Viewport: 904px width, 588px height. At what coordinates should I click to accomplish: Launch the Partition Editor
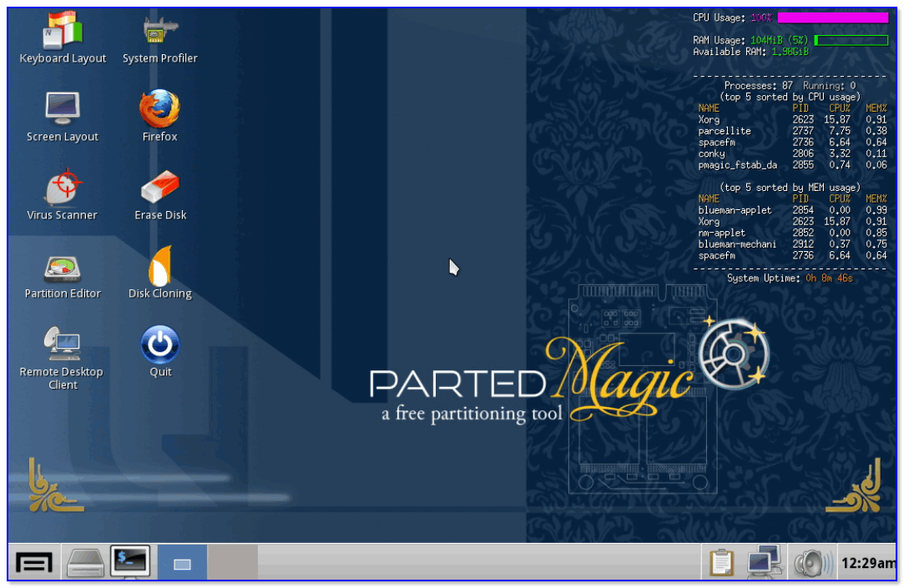tap(63, 267)
